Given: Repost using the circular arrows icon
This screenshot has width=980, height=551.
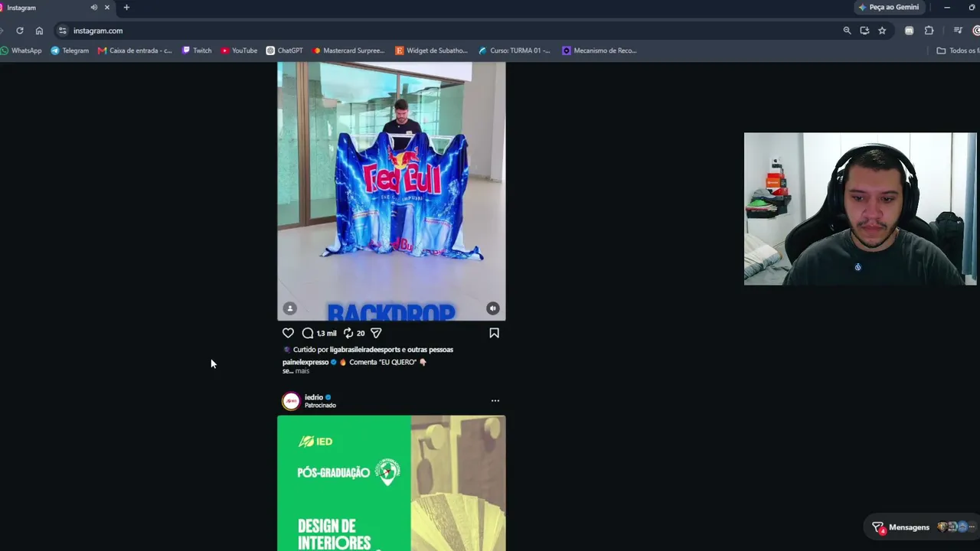Looking at the screenshot, I should coord(348,333).
